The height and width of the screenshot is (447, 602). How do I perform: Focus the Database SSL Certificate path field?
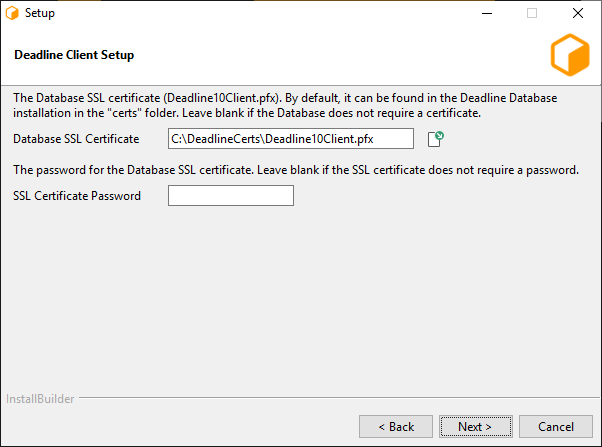(291, 139)
